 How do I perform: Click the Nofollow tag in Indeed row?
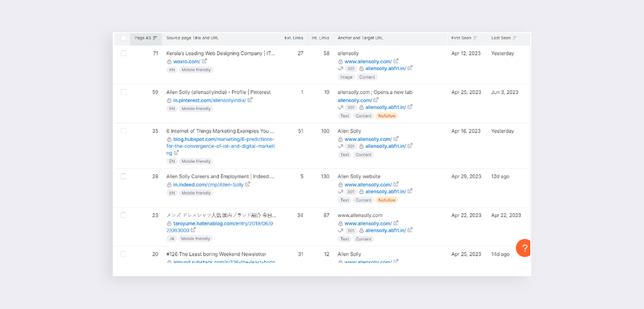click(x=386, y=200)
